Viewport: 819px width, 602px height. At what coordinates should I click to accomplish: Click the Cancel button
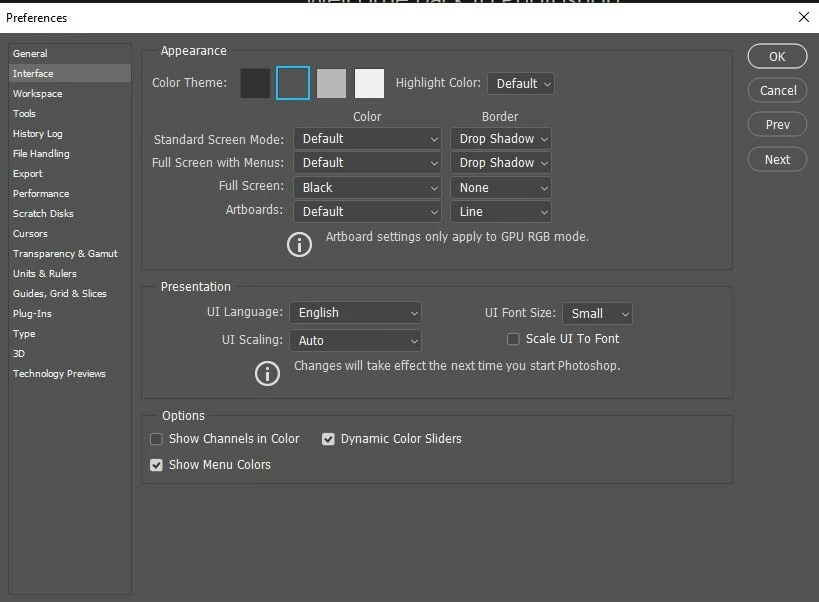[x=777, y=90]
